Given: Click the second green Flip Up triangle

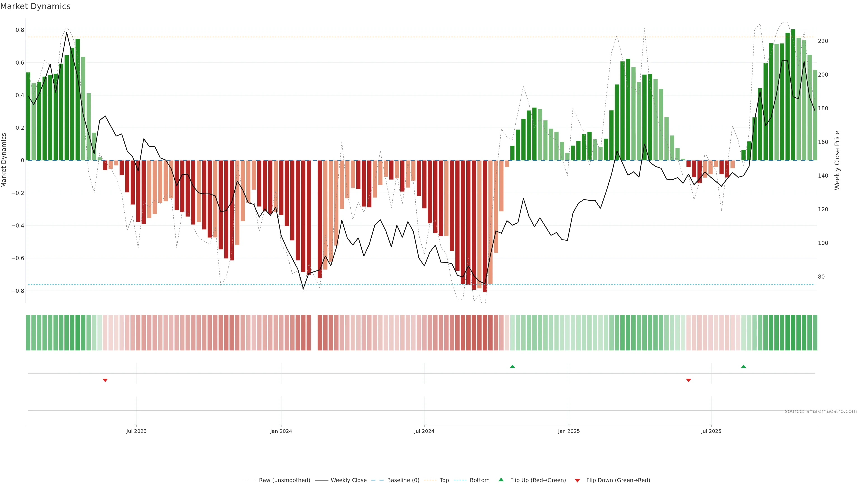Looking at the screenshot, I should (743, 366).
